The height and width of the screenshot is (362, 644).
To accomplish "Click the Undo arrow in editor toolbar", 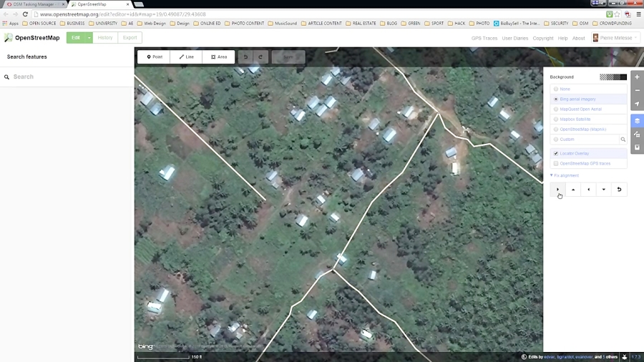I will (x=245, y=57).
